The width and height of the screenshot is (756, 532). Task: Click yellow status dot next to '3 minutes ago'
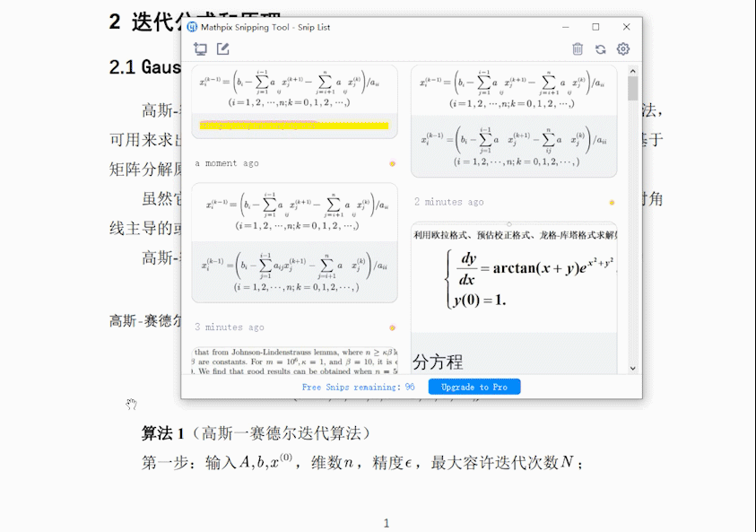393,328
